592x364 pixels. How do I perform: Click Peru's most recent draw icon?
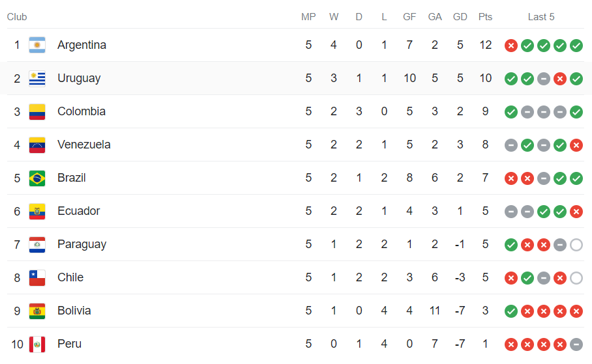coord(576,344)
